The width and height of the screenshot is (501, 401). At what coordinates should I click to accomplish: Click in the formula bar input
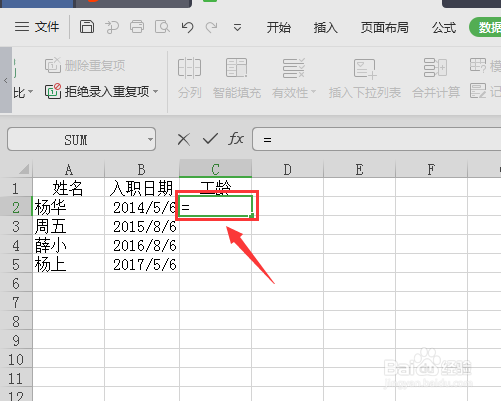(x=377, y=139)
